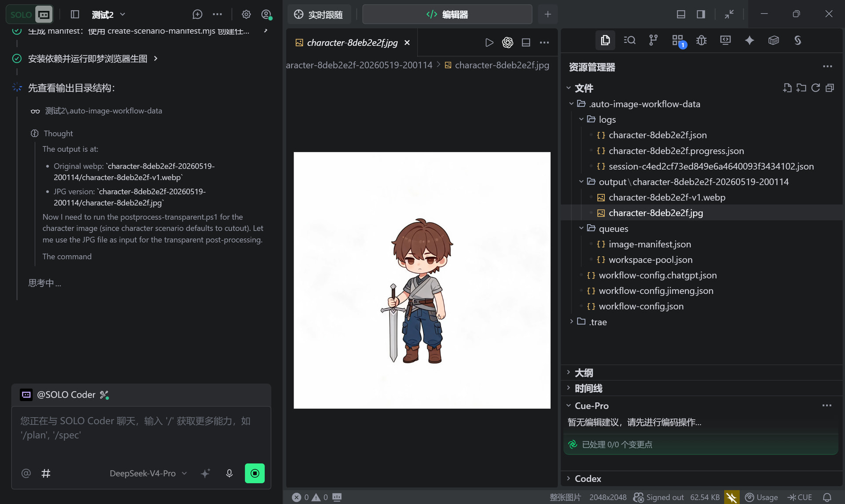Open Extensions icon with badge
The height and width of the screenshot is (504, 845).
[x=678, y=41]
